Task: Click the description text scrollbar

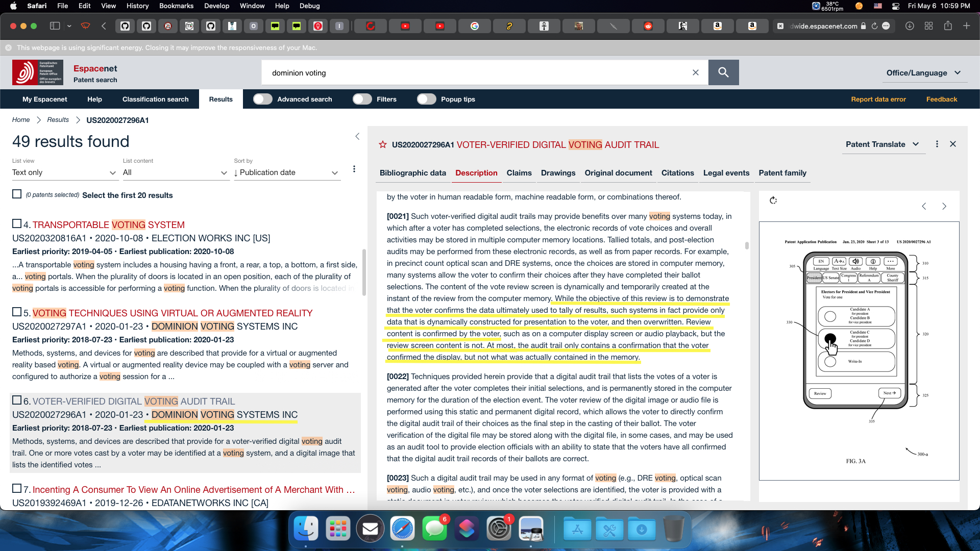Action: (747, 245)
